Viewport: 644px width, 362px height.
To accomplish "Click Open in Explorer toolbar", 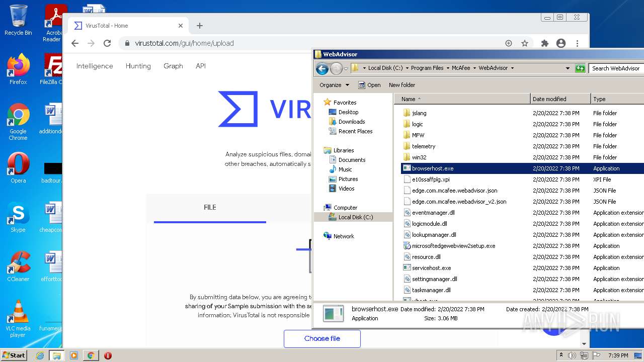I will click(369, 85).
